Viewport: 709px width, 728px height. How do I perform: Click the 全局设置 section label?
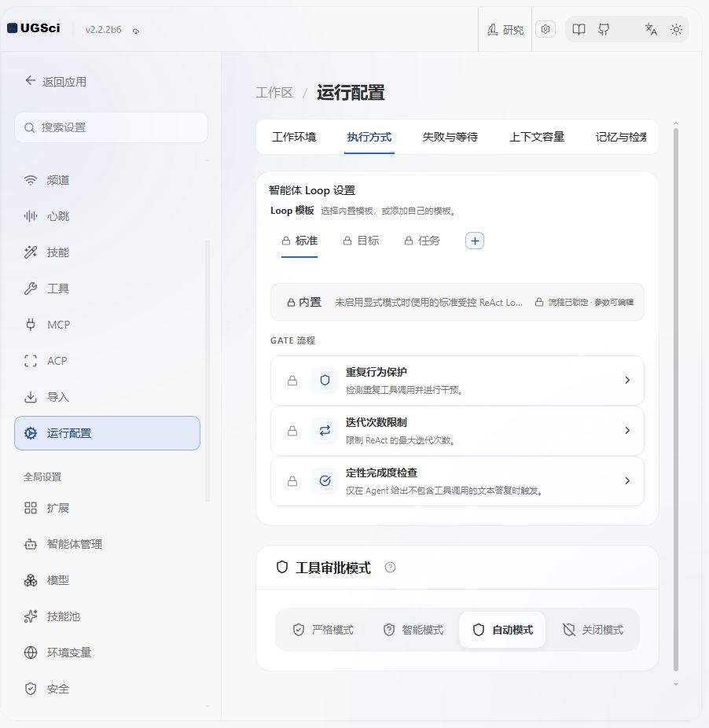point(42,477)
